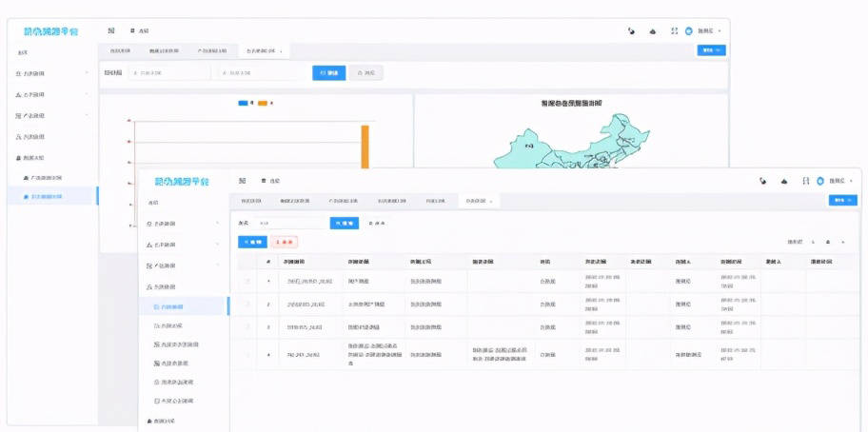Viewport: 868px width, 432px height.
Task: Click the fullscreen icon in the back window header
Action: 674,30
